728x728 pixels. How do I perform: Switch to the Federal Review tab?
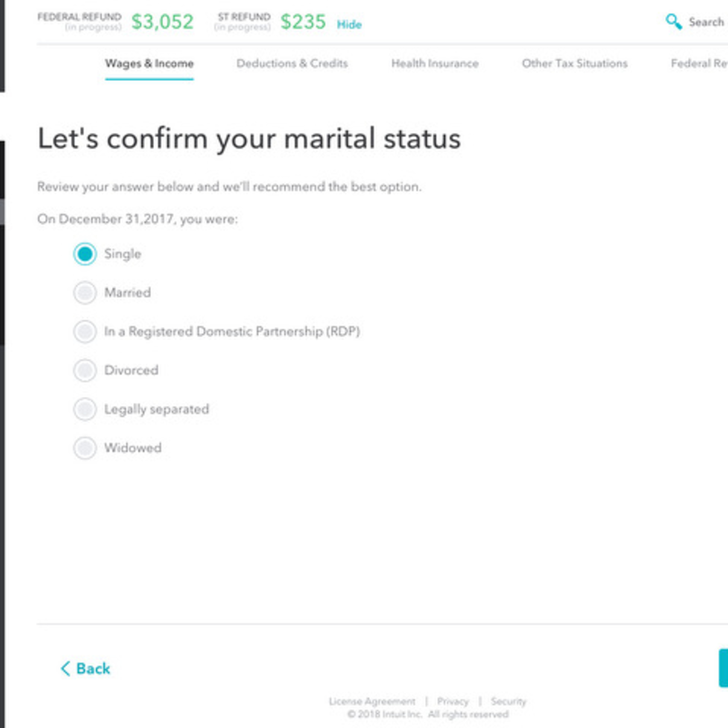coord(699,64)
